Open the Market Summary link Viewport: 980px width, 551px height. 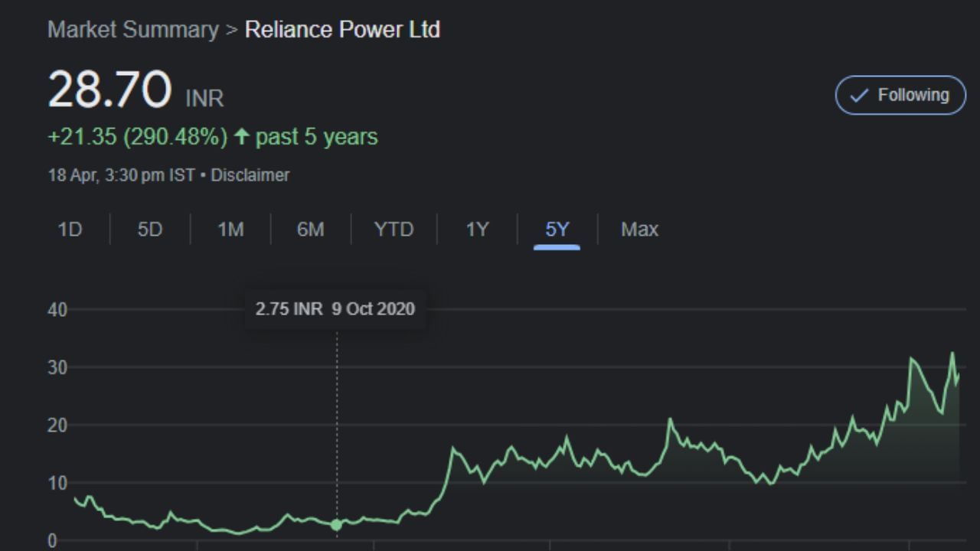click(x=133, y=30)
